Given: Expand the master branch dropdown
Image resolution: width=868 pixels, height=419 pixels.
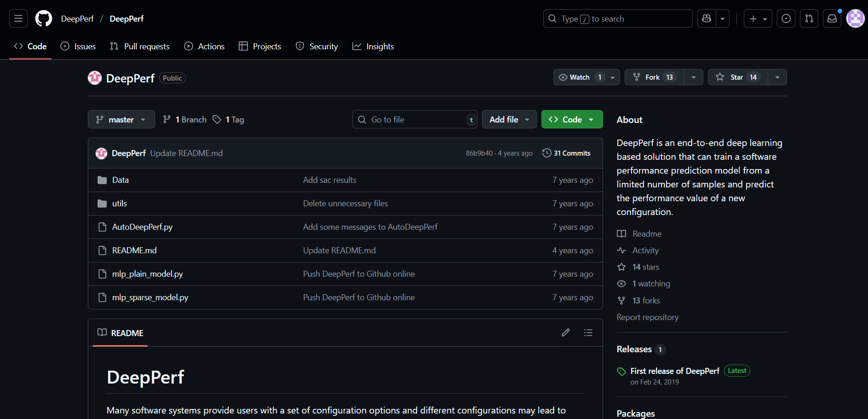Looking at the screenshot, I should click(121, 120).
